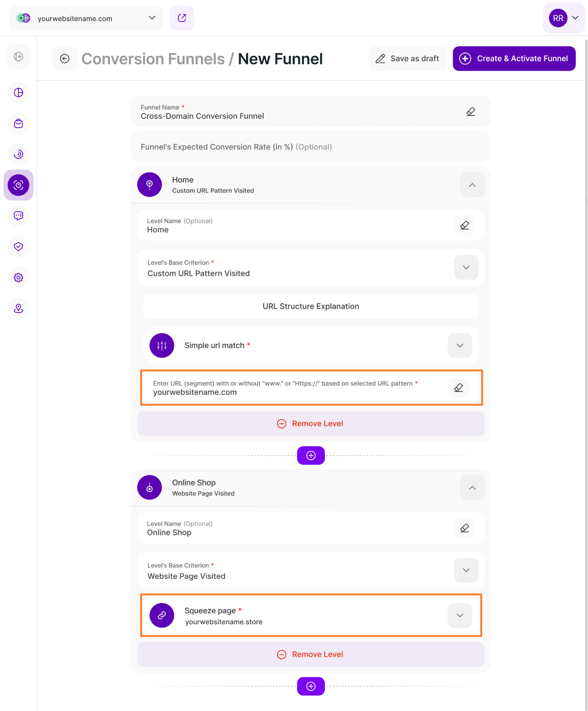Screen dimensions: 588x711
Task: Click the highlighted camera-focus sidebar icon
Action: [x=18, y=185]
